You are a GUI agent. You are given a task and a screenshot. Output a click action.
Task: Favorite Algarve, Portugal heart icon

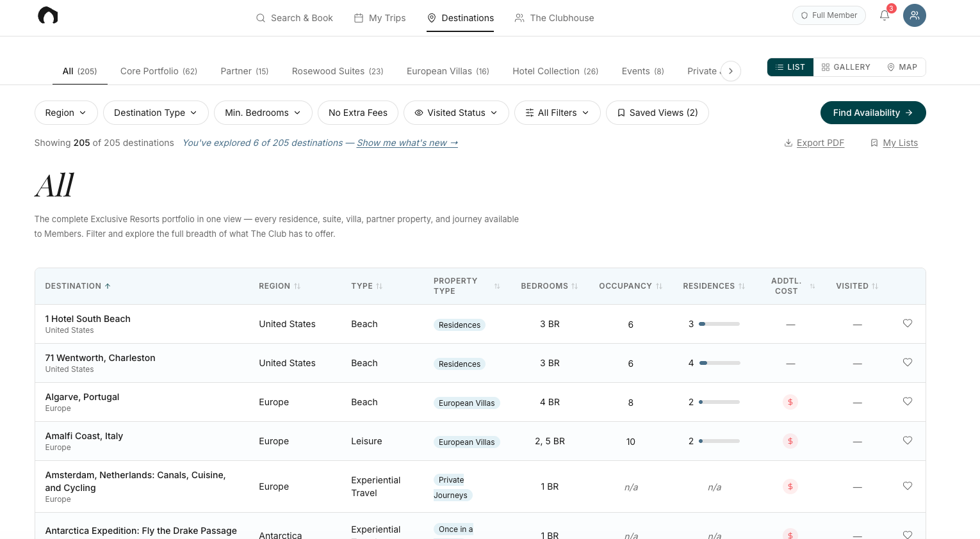click(x=908, y=401)
